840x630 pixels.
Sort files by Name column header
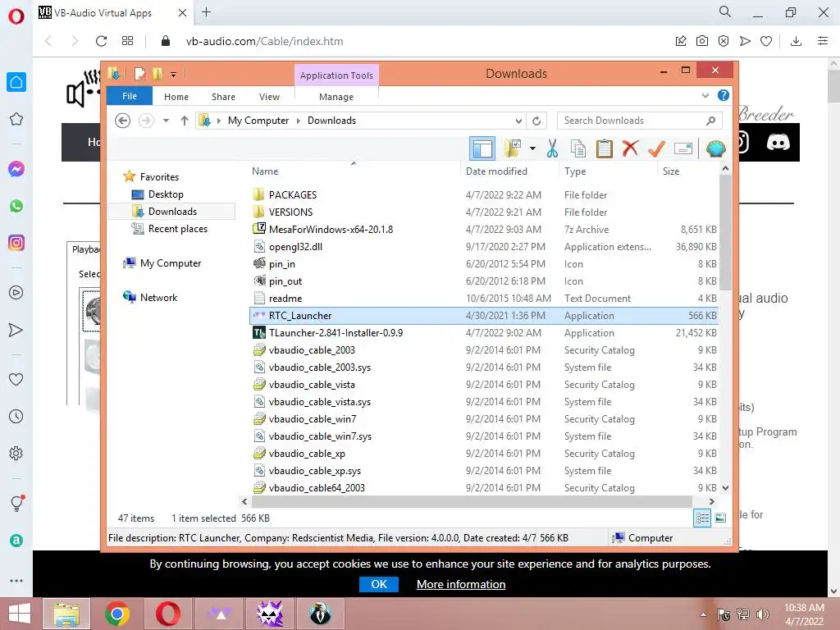pos(265,171)
